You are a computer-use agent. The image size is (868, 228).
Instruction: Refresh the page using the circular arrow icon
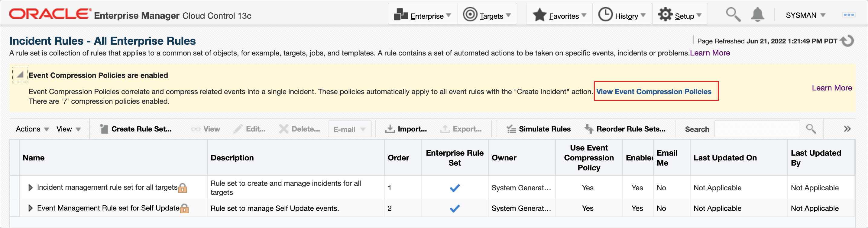tap(848, 41)
